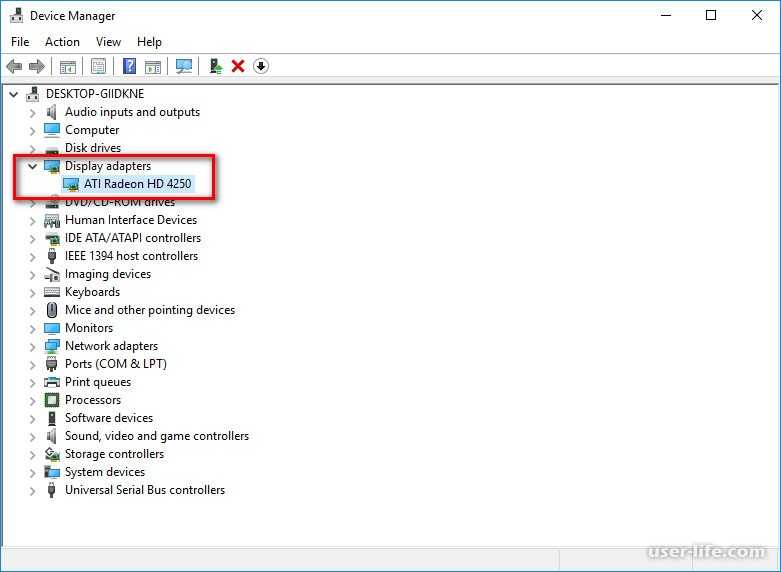Click the IEEE 1394 host controllers icon

click(52, 256)
